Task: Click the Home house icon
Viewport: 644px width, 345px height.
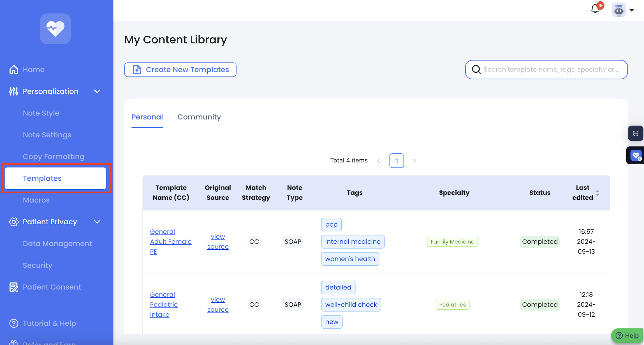Action: point(14,70)
